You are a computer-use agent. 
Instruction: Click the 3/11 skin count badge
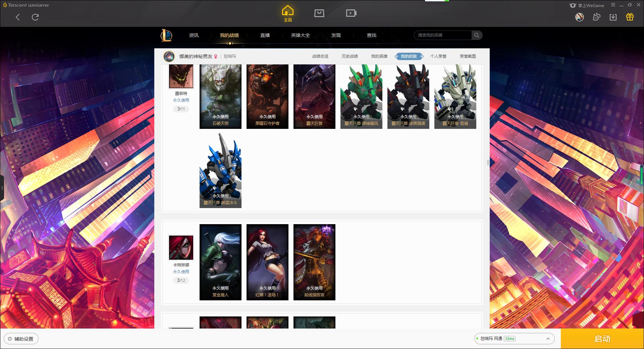[181, 109]
